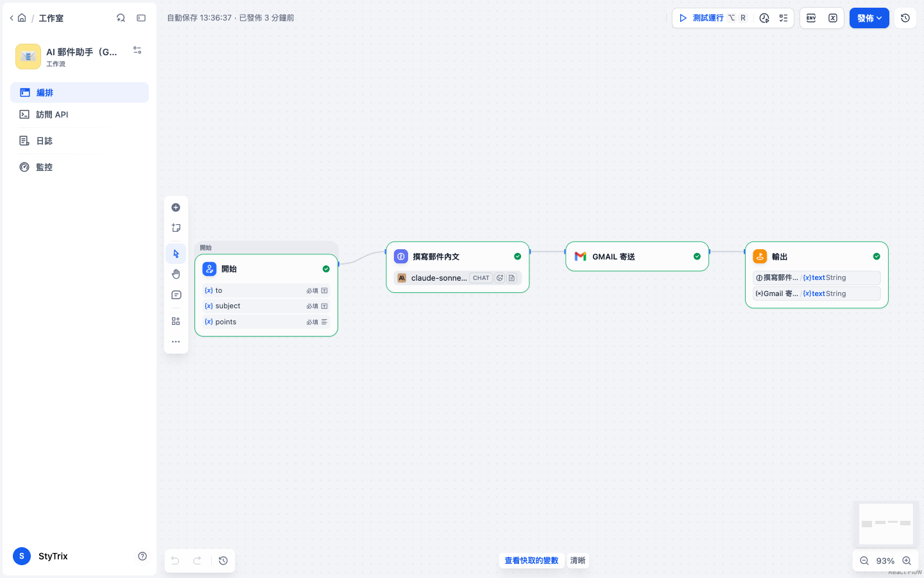Click the claude-sonne... model label

(439, 278)
